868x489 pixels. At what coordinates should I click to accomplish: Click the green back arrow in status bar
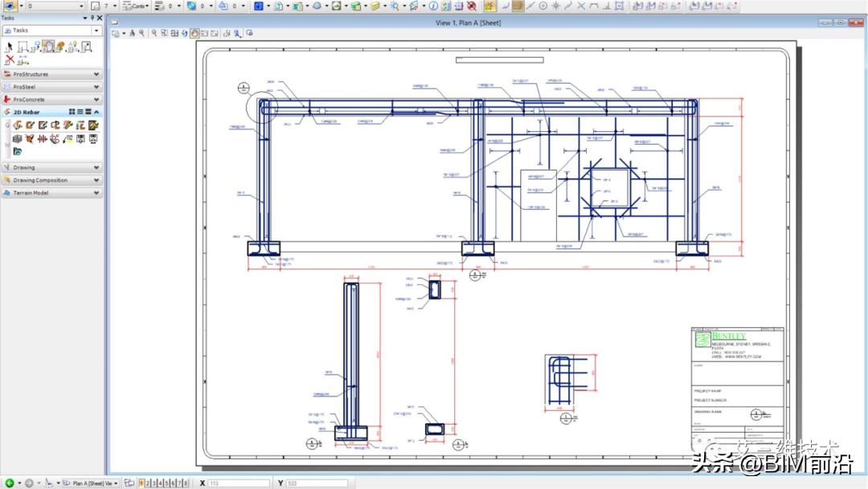point(10,483)
